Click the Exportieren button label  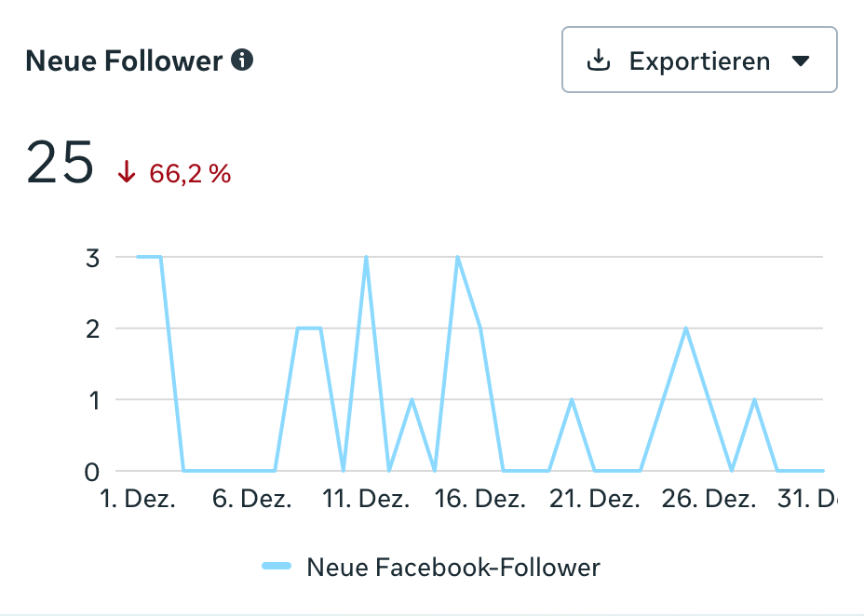pyautogui.click(x=699, y=61)
